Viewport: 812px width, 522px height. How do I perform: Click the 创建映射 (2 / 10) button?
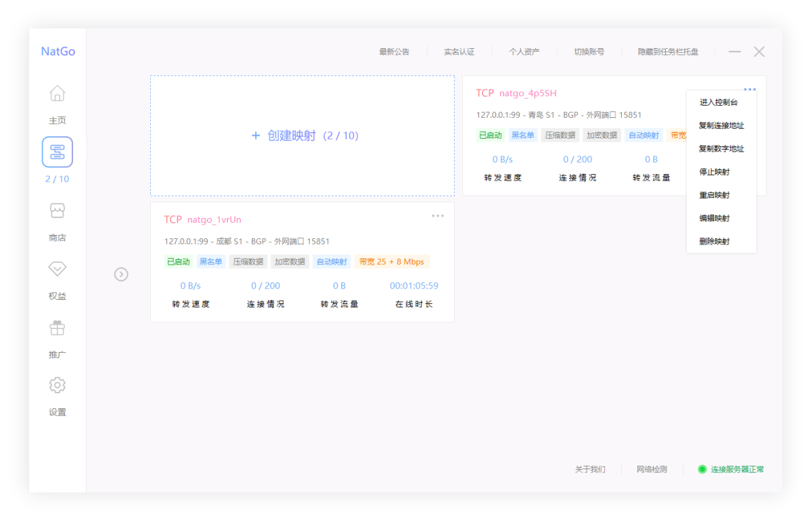[302, 135]
